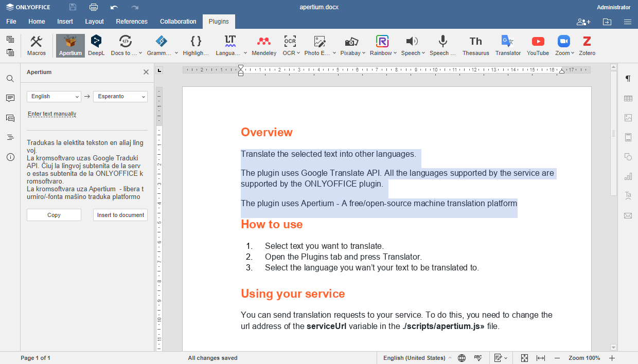Screen dimensions: 638x364
Task: Open the About info panel
Action: pyautogui.click(x=10, y=157)
